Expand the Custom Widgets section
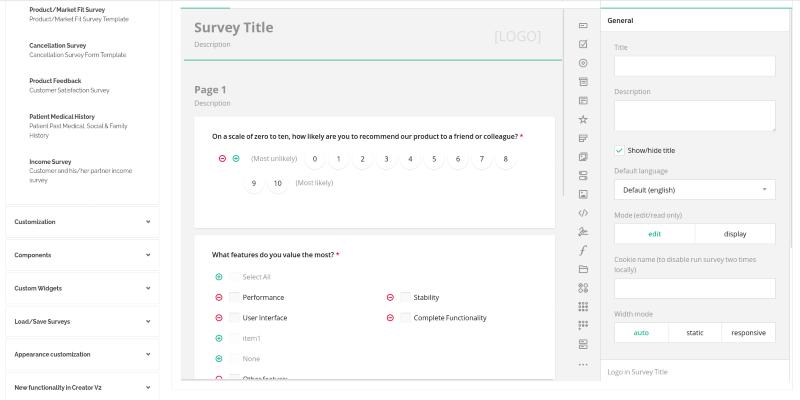 [82, 288]
